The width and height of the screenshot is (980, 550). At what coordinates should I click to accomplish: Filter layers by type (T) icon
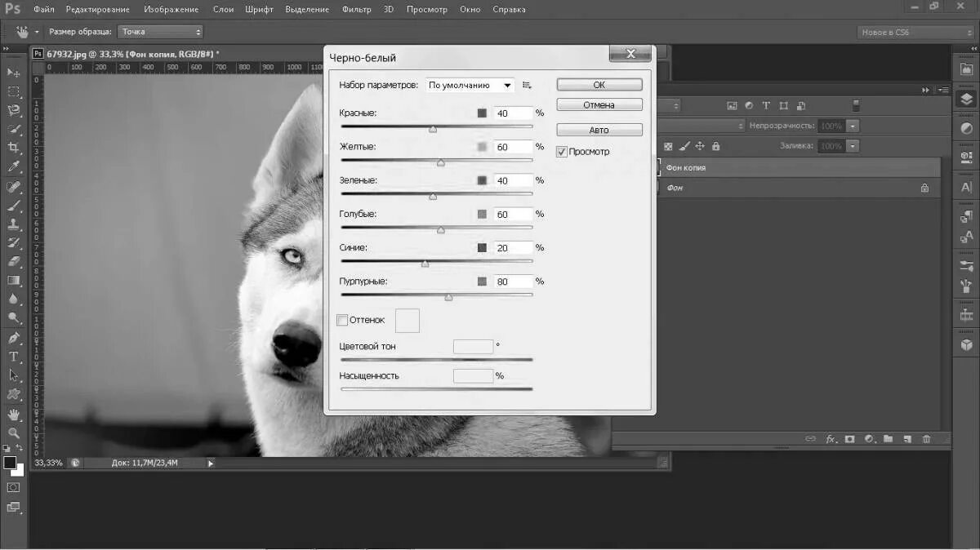(x=766, y=105)
